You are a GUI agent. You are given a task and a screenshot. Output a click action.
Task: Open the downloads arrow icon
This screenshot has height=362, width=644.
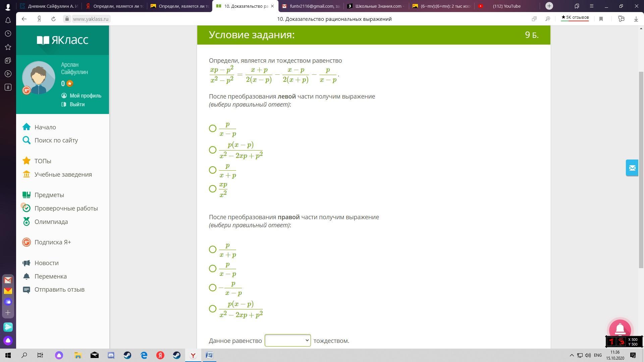coord(636,19)
